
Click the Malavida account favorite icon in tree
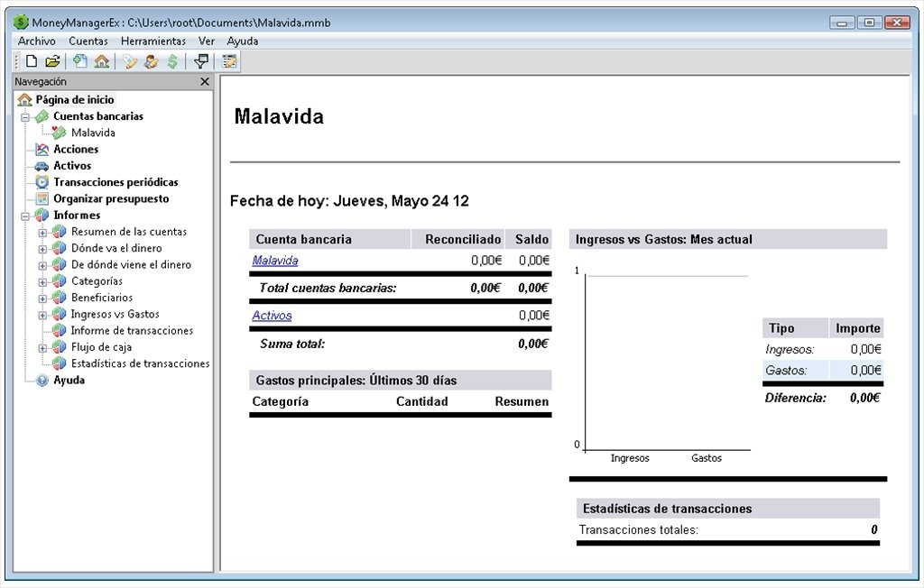(59, 133)
